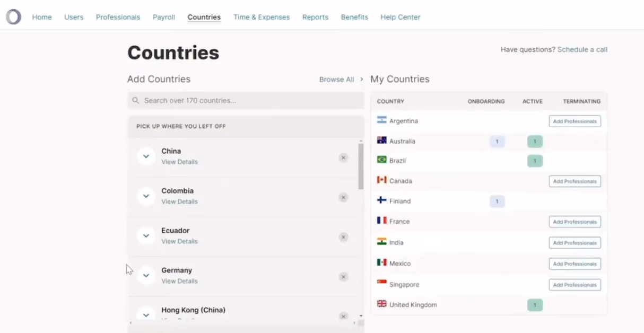Remove Hong Kong (China) from the list

(x=343, y=317)
